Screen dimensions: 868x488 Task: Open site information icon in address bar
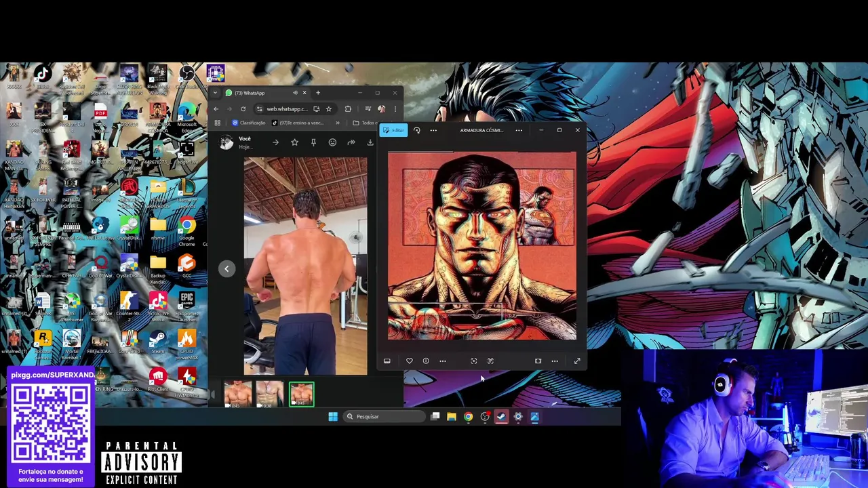(x=260, y=108)
